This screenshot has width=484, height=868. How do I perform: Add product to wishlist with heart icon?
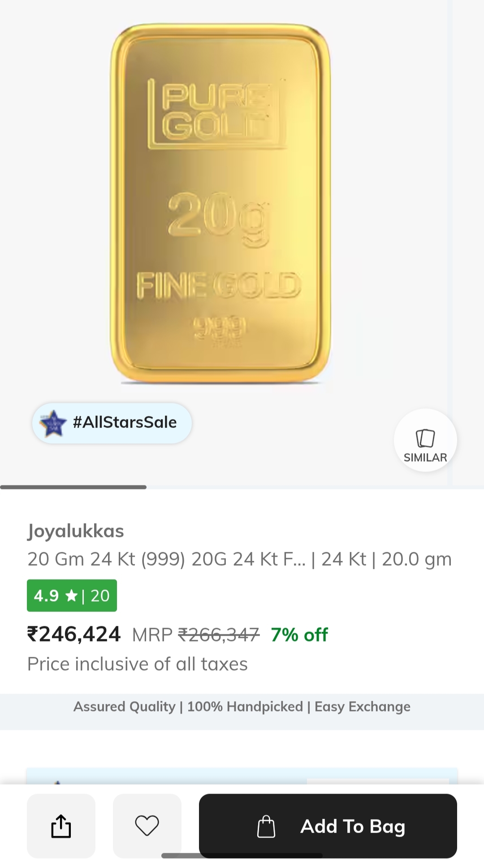147,826
